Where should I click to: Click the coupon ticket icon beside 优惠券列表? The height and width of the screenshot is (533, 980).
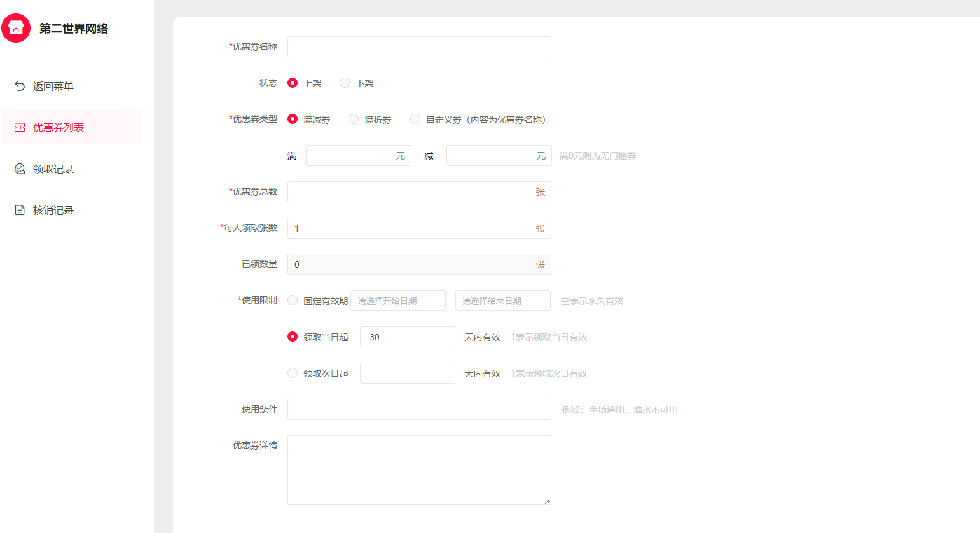tap(20, 127)
